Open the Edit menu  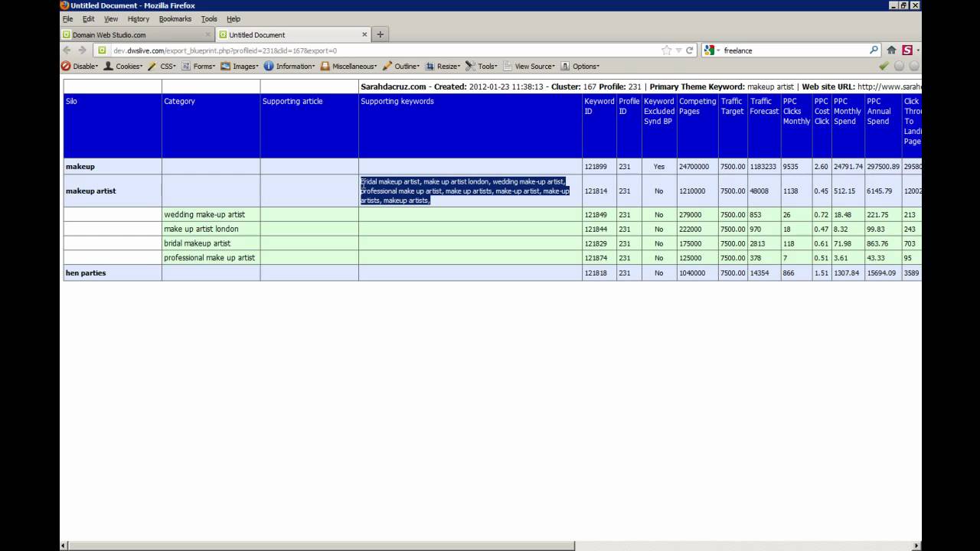(x=89, y=19)
